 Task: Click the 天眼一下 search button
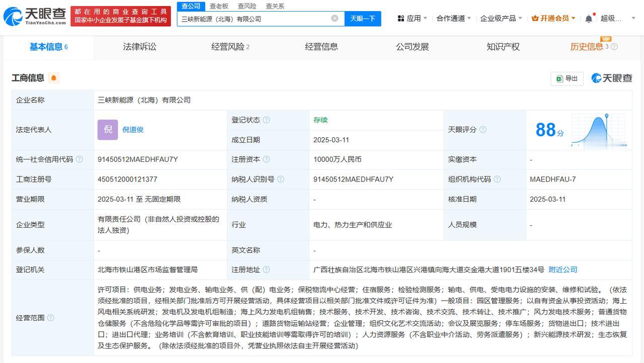363,19
